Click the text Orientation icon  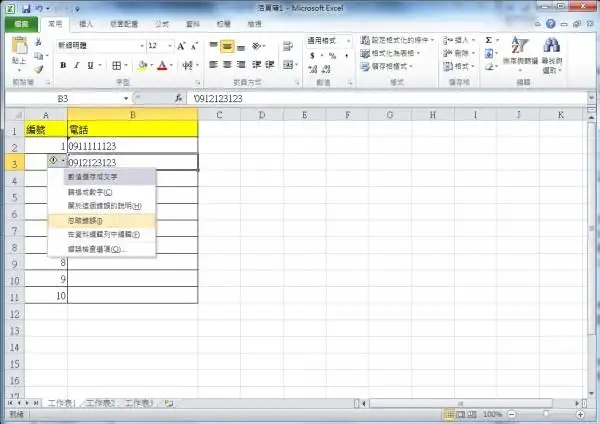pyautogui.click(x=257, y=46)
